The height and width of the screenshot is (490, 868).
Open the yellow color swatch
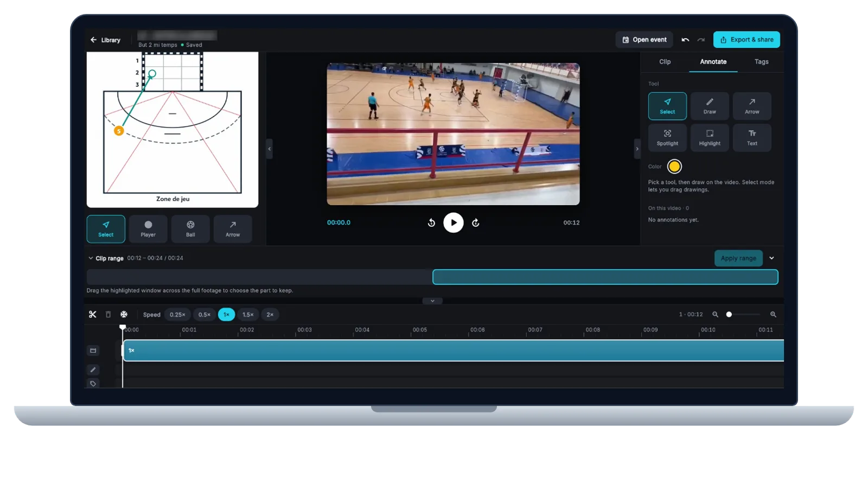[674, 167]
